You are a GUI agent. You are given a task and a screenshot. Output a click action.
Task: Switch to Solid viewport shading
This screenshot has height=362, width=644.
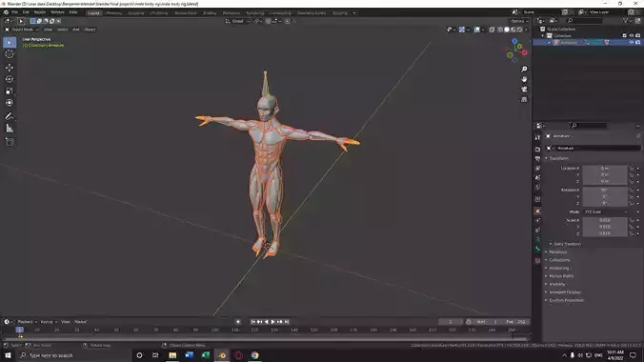[507, 30]
